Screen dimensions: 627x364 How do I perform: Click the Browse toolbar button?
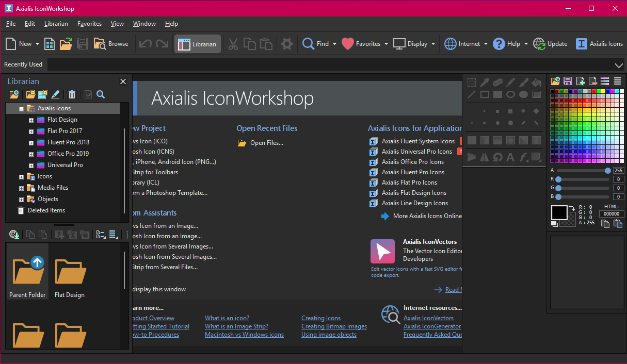pos(111,44)
